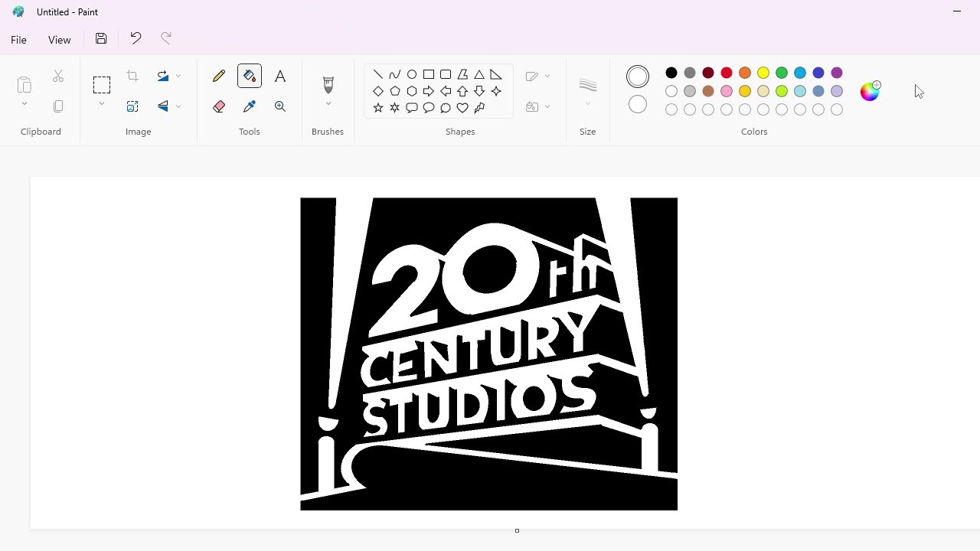Click the rectangular selection tool
The image size is (980, 551).
point(102,84)
